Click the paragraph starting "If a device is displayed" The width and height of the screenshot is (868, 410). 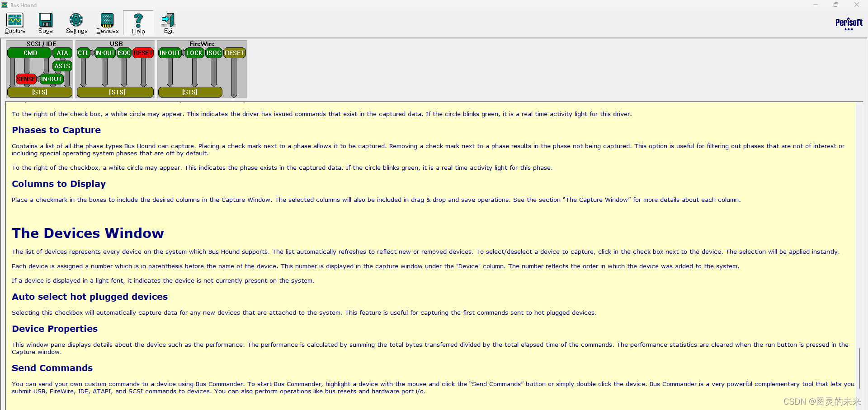pyautogui.click(x=163, y=281)
